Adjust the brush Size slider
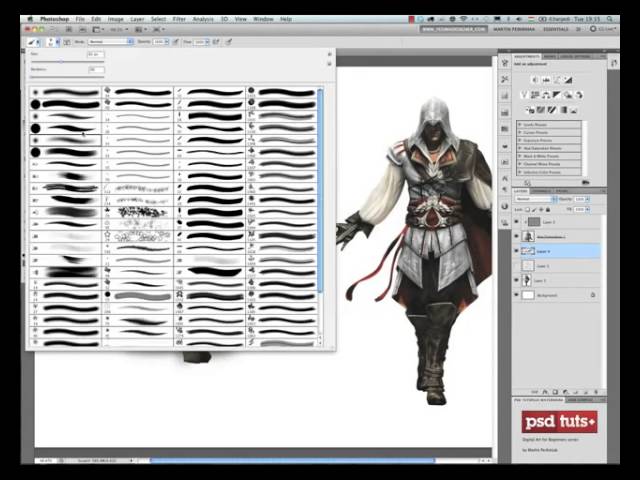Screen dimensions: 640x480 (x=60, y=62)
